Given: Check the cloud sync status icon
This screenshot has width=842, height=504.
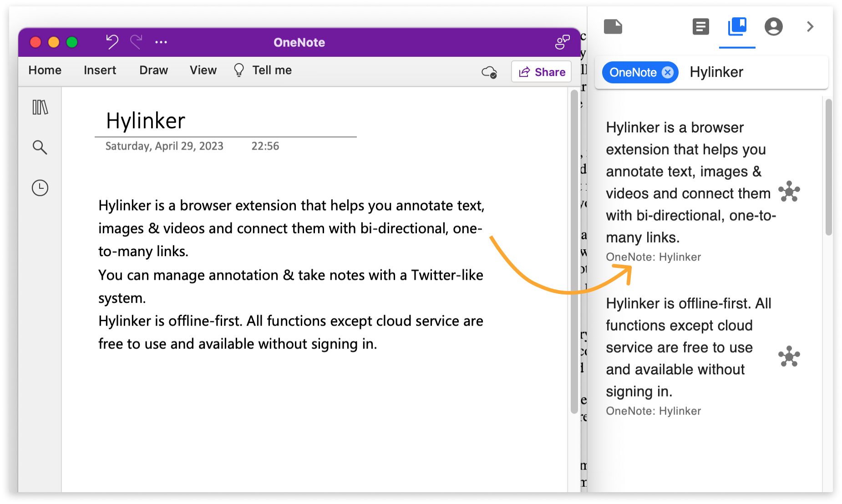Looking at the screenshot, I should point(489,72).
